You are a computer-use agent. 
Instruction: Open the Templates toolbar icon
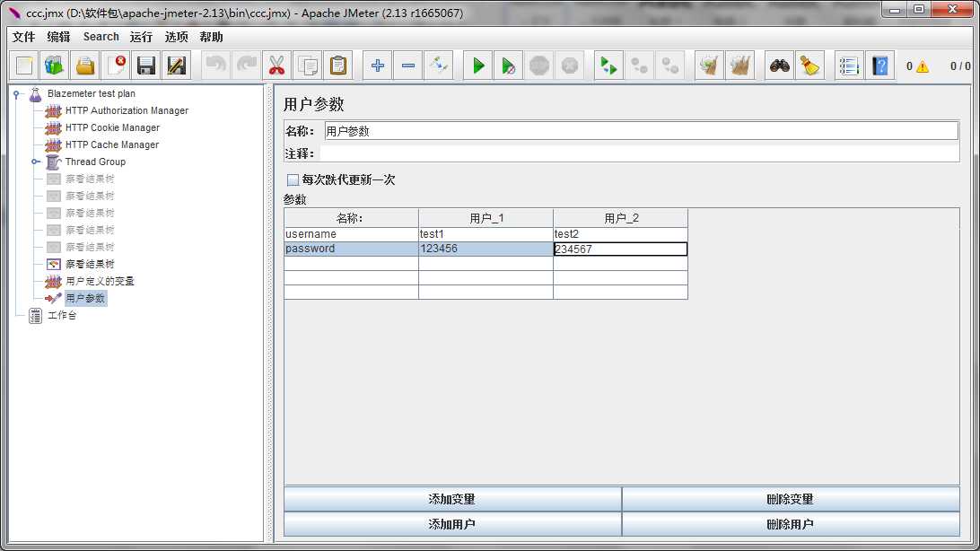[55, 65]
